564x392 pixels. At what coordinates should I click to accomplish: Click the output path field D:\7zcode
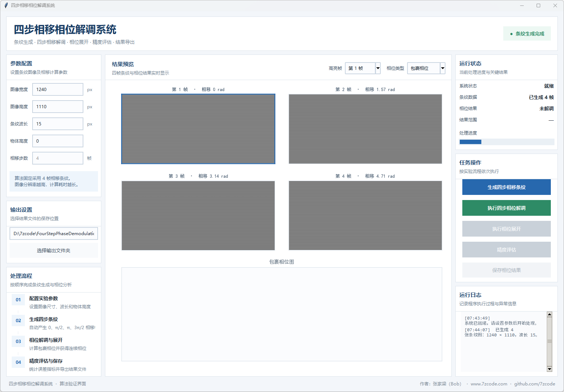[53, 233]
